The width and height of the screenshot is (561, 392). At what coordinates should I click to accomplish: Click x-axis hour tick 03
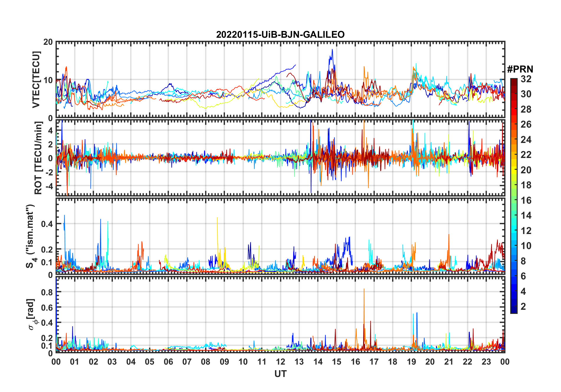112,362
